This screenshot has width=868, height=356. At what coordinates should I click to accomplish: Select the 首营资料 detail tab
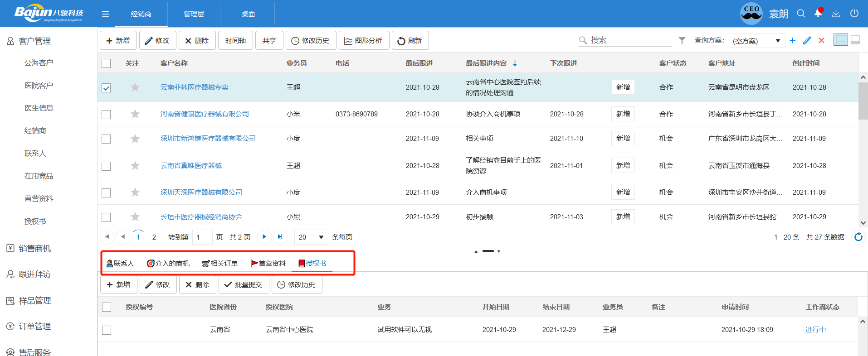268,263
